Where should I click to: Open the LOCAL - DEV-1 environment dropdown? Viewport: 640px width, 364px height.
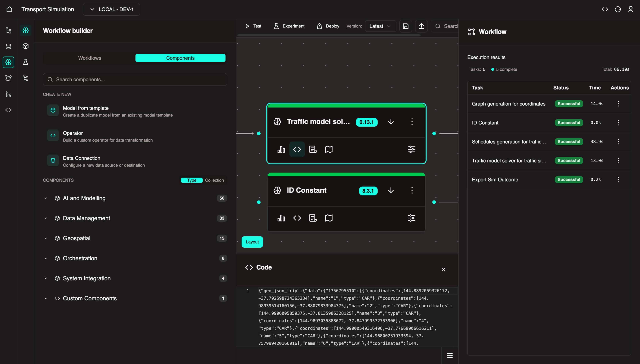(111, 9)
